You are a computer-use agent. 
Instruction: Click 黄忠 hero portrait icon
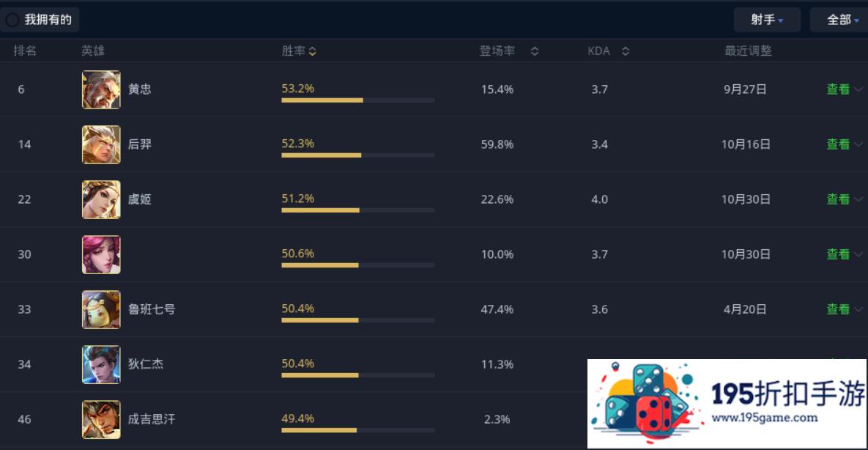coord(101,89)
